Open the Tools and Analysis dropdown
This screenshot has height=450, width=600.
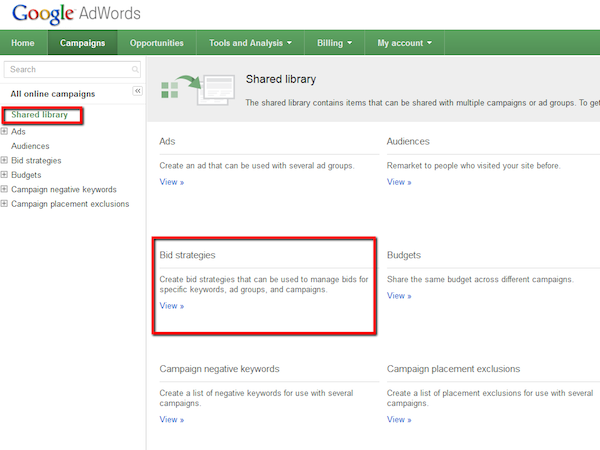tap(250, 43)
